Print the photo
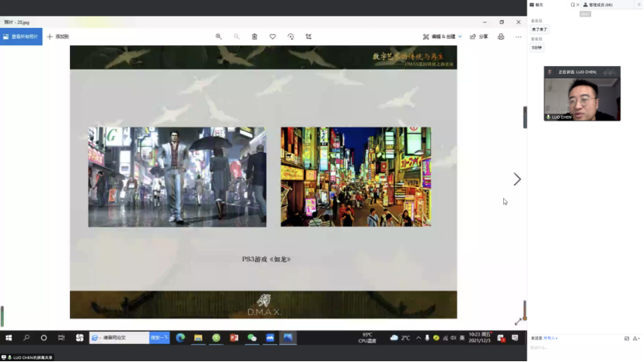Image resolution: width=644 pixels, height=362 pixels. (x=501, y=37)
